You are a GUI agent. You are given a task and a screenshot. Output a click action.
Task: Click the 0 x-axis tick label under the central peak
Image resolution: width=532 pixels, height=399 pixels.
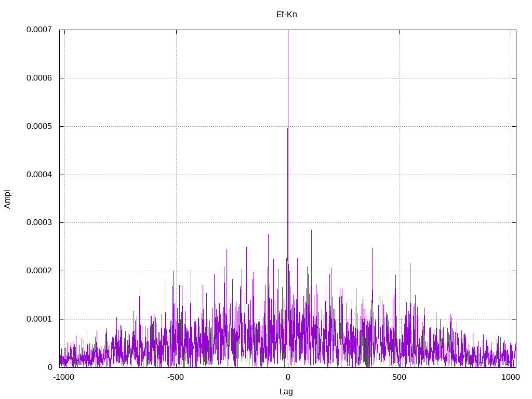(x=288, y=377)
